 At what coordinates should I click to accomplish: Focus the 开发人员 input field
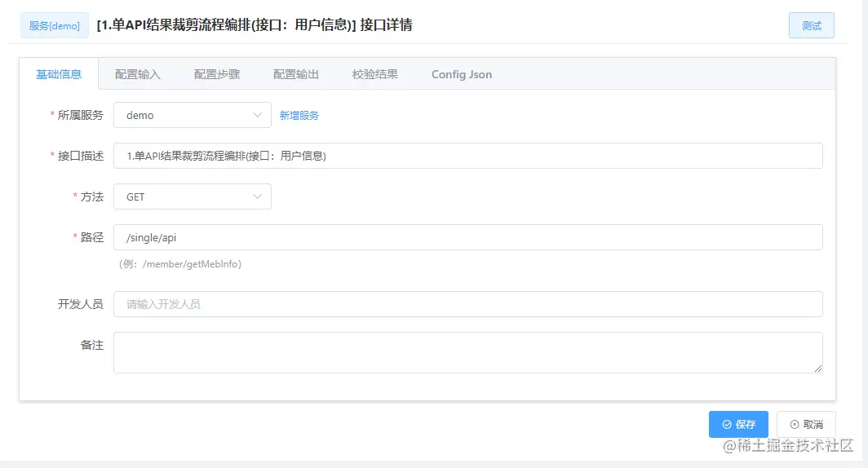[x=467, y=304]
